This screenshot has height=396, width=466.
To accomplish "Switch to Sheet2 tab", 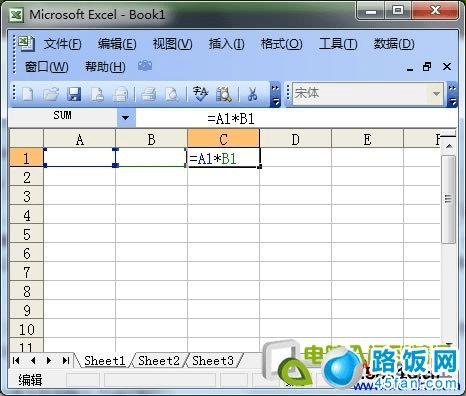I will [159, 361].
